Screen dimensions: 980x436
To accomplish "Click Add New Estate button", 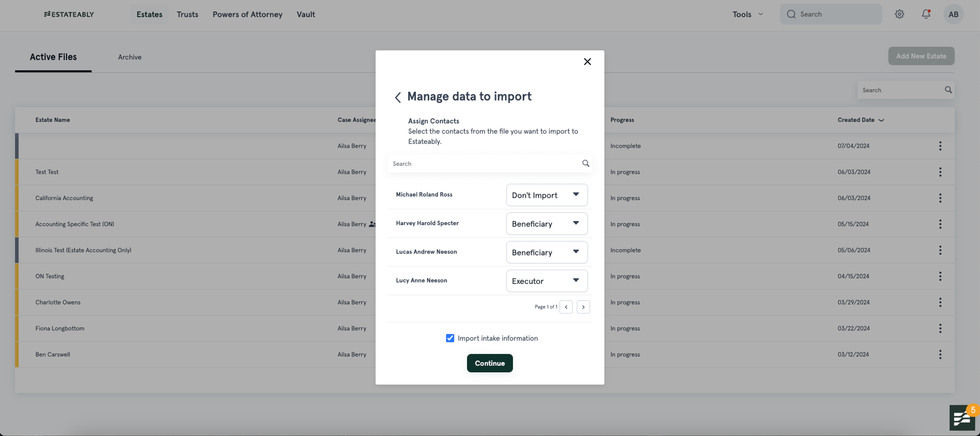I will [921, 56].
